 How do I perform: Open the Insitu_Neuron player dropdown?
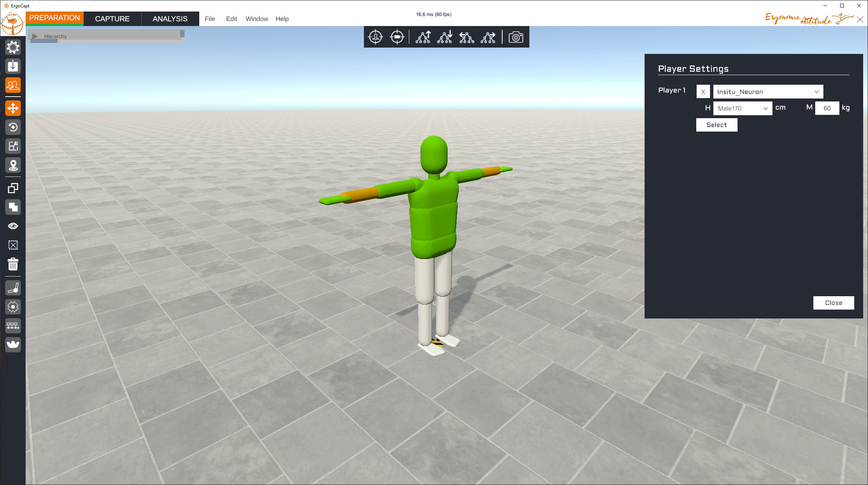click(768, 92)
